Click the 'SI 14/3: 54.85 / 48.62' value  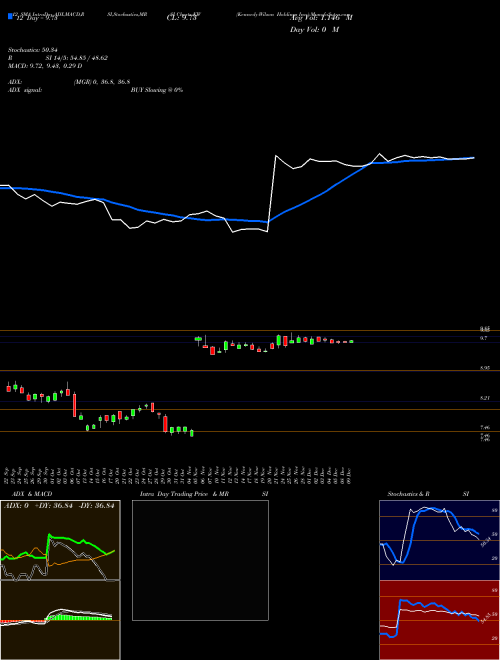pos(77,58)
